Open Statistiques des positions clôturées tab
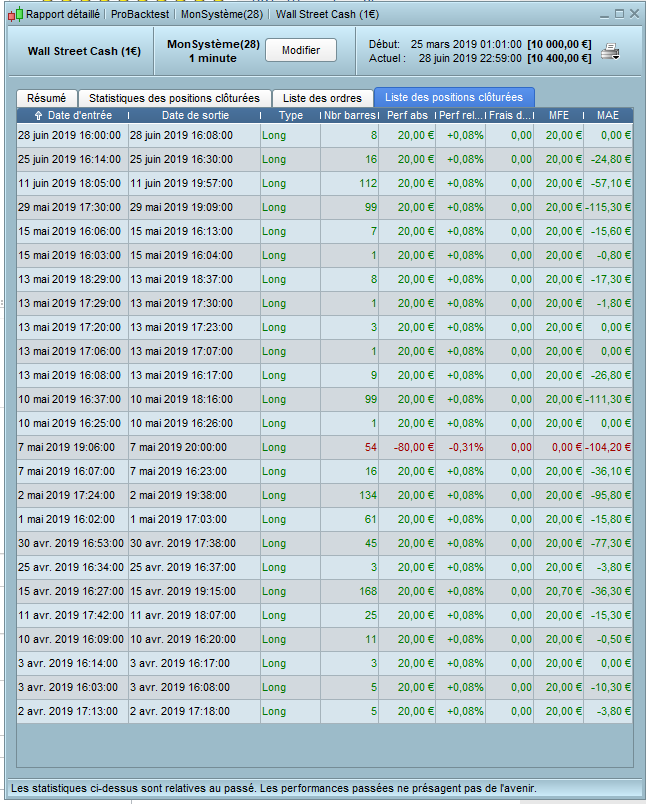Viewport: 646px width, 804px height. tap(174, 98)
